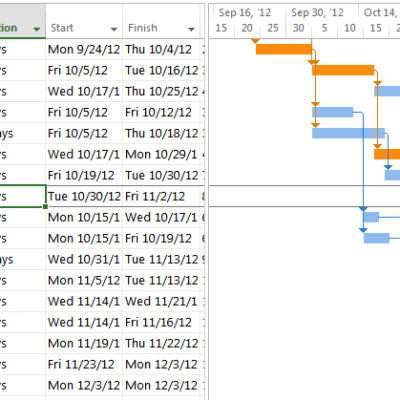Click the selected cell's green fill handle
This screenshot has width=400, height=400.
45,207
